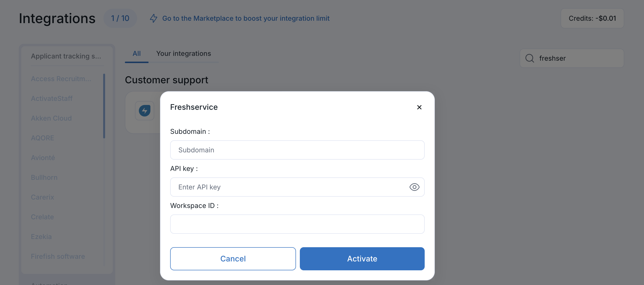
Task: Click the search box containing freshser
Action: coord(572,58)
